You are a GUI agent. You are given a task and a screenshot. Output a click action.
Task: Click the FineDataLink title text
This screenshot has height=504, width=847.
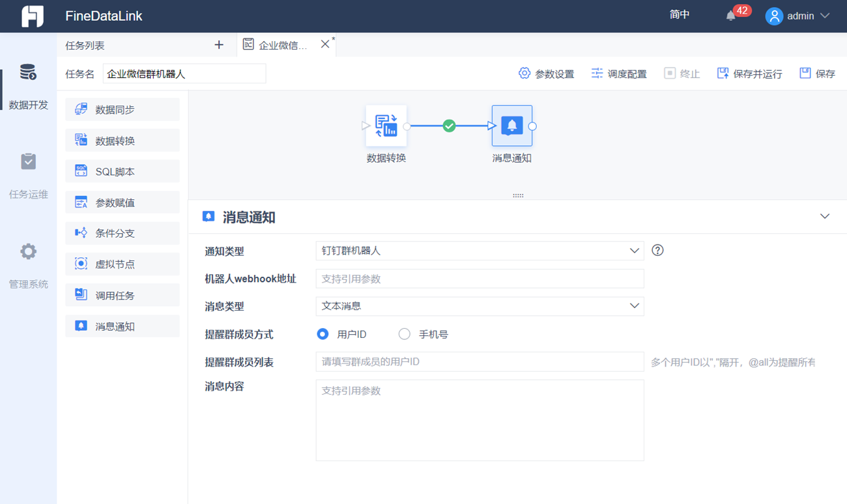(x=104, y=16)
